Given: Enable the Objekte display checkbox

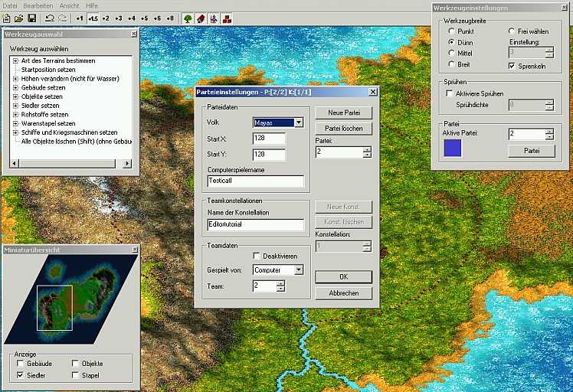Looking at the screenshot, I should (x=75, y=364).
